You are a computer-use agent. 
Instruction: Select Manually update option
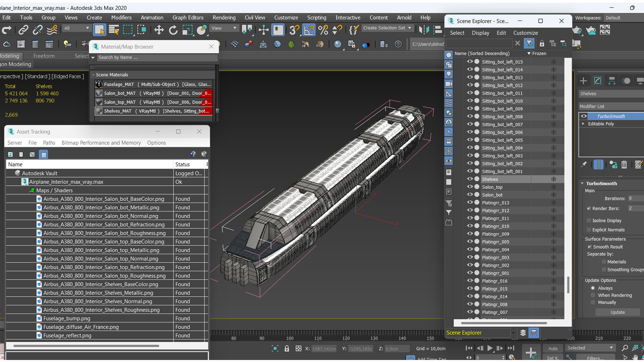[x=593, y=302]
